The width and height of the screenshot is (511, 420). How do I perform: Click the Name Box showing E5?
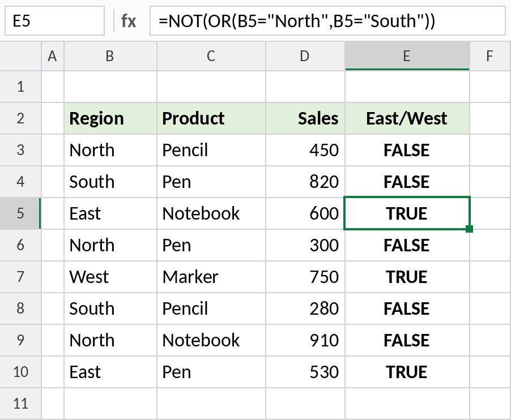[54, 21]
